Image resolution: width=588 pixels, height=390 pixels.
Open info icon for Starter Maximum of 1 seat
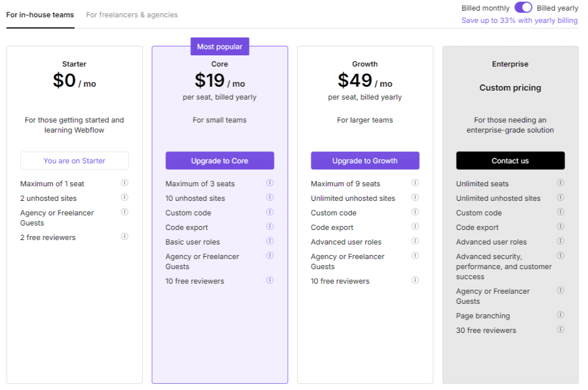point(125,183)
